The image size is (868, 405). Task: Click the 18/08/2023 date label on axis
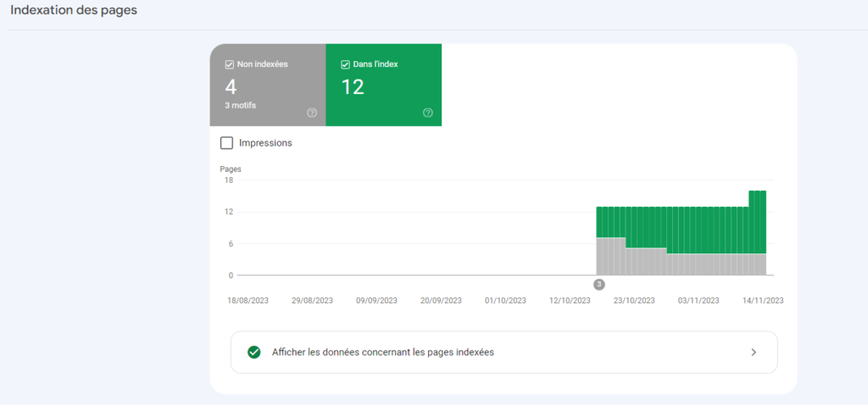[248, 301]
